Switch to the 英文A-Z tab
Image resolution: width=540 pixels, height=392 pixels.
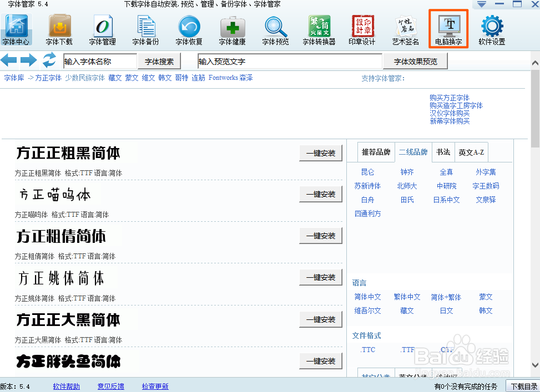tap(471, 152)
